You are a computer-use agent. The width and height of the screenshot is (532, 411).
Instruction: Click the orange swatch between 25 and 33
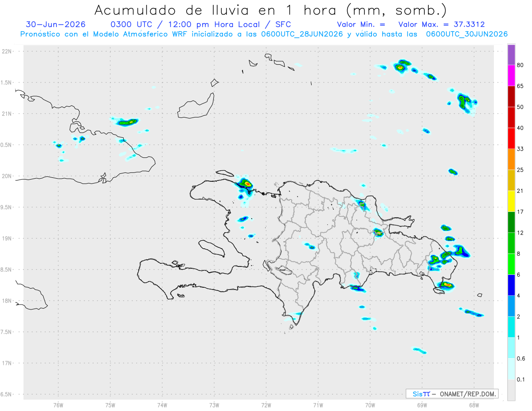[x=512, y=159]
